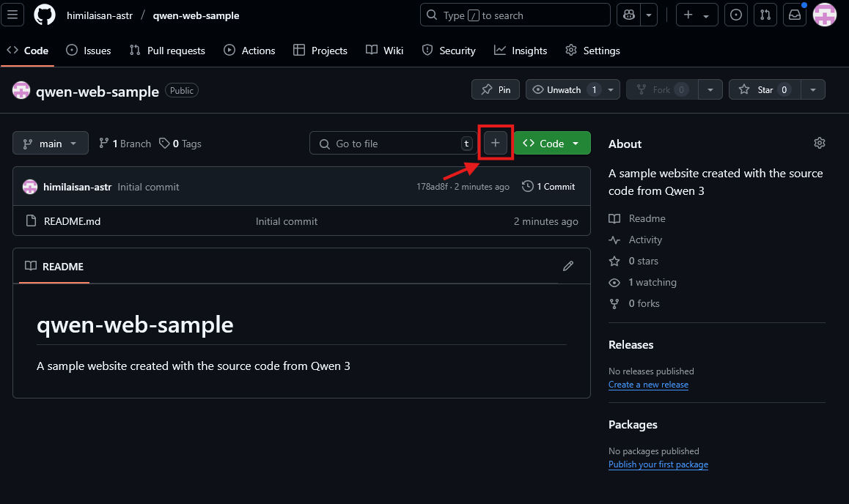Screen dimensions: 849x504
Task: Open the main branch selector dropdown
Action: pyautogui.click(x=51, y=144)
